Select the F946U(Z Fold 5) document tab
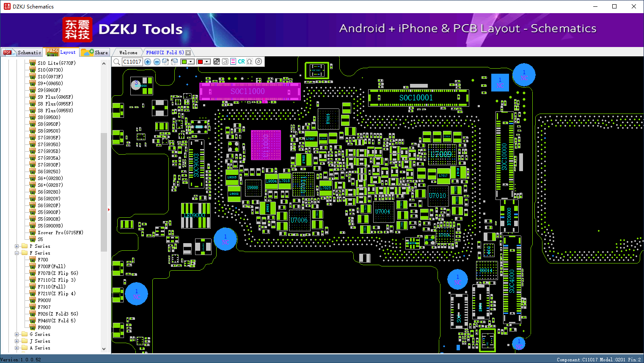Image resolution: width=644 pixels, height=363 pixels. click(x=165, y=53)
